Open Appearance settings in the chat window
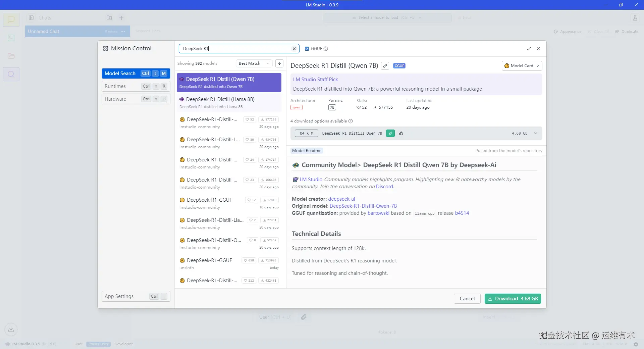This screenshot has height=349, width=644. pos(568,32)
